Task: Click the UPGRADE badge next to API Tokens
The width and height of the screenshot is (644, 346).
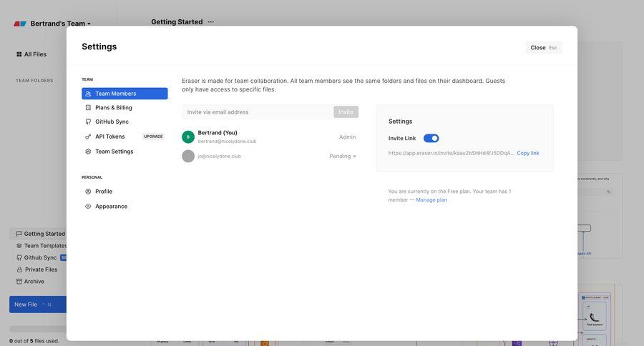Action: (x=153, y=137)
